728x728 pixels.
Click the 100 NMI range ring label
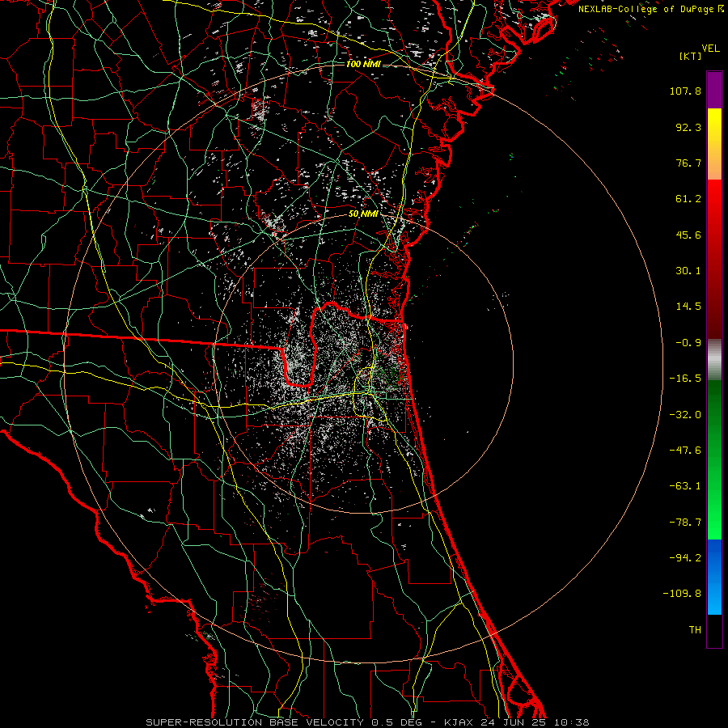(x=363, y=64)
